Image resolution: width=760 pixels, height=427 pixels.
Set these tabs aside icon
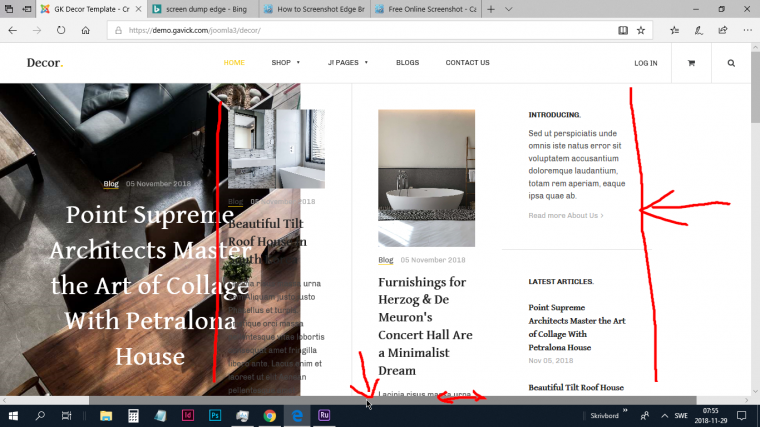click(x=27, y=9)
